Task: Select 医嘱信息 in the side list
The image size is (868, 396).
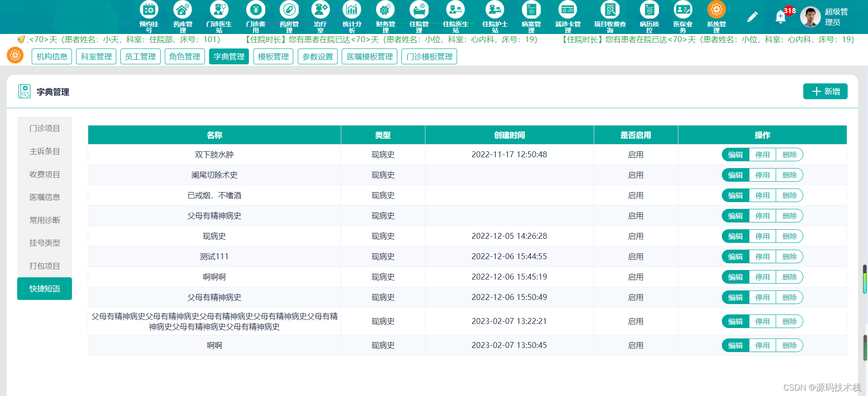Action: 44,197
